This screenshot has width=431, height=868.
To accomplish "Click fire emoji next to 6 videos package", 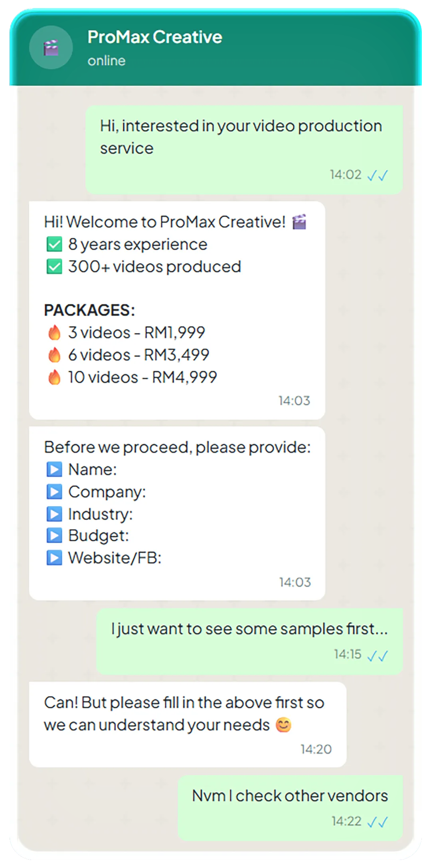I will click(54, 354).
